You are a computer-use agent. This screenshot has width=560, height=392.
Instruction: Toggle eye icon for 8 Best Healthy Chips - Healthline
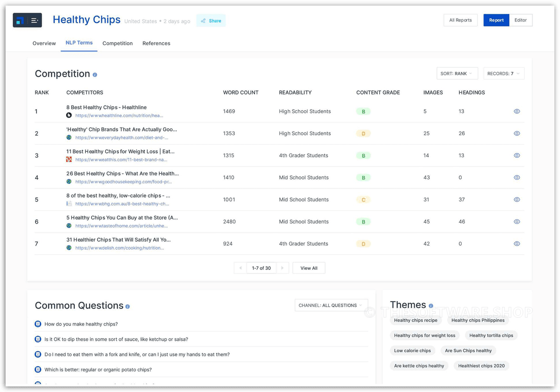[517, 112]
